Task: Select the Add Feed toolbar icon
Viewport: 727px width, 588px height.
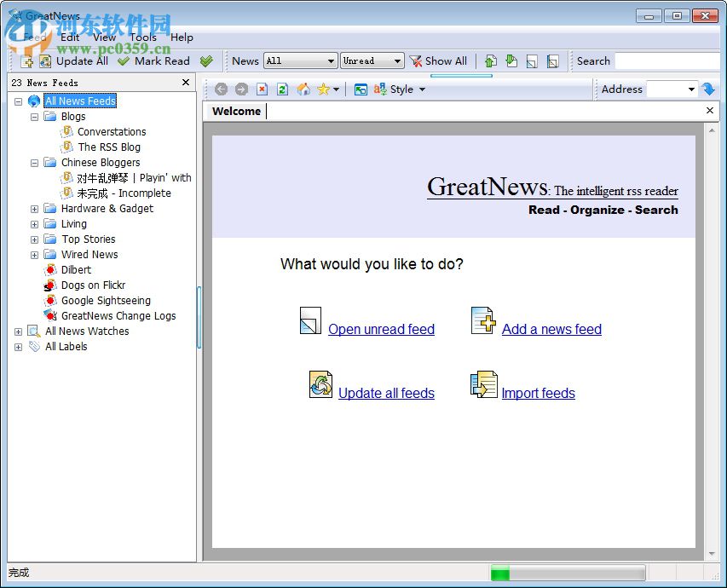Action: point(26,61)
